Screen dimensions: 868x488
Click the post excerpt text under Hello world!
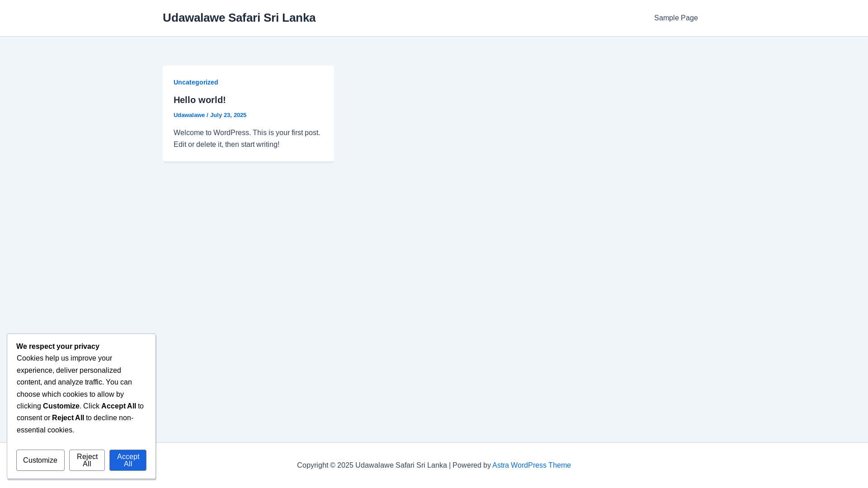(247, 139)
